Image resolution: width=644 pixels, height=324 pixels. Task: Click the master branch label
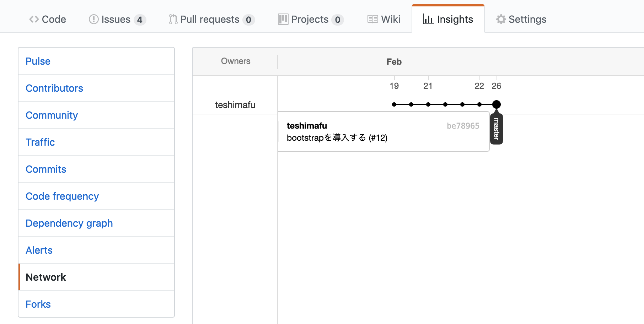tap(497, 129)
